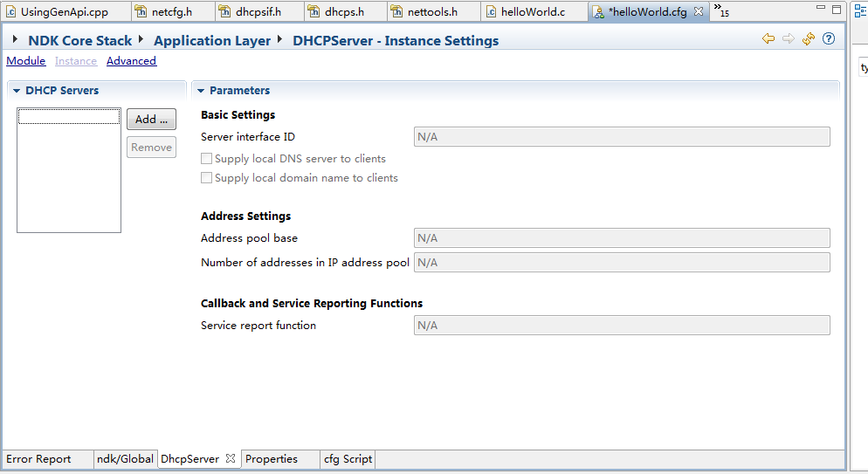Click the Add... button
Screen dimensions: 868x474
[x=151, y=120]
